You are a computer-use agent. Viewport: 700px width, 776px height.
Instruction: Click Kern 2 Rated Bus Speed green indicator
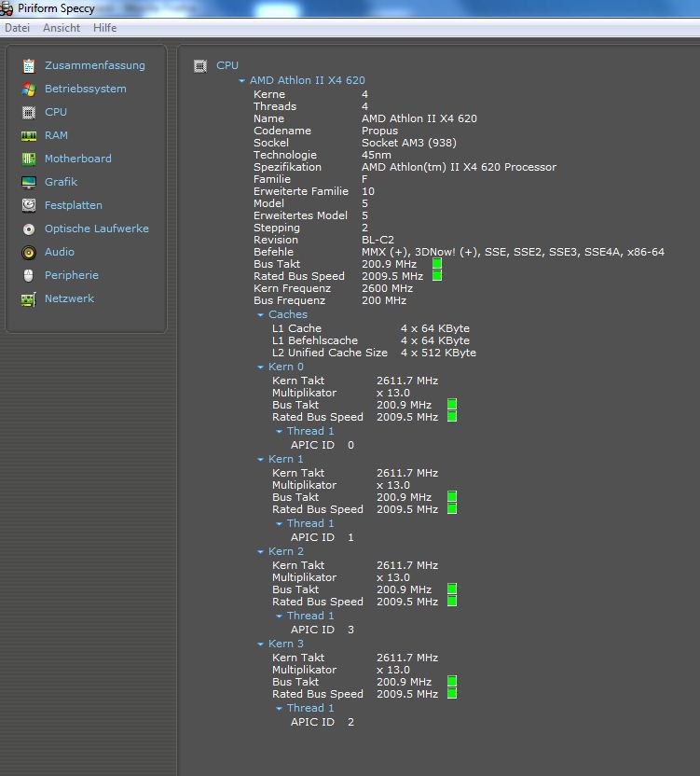(452, 602)
